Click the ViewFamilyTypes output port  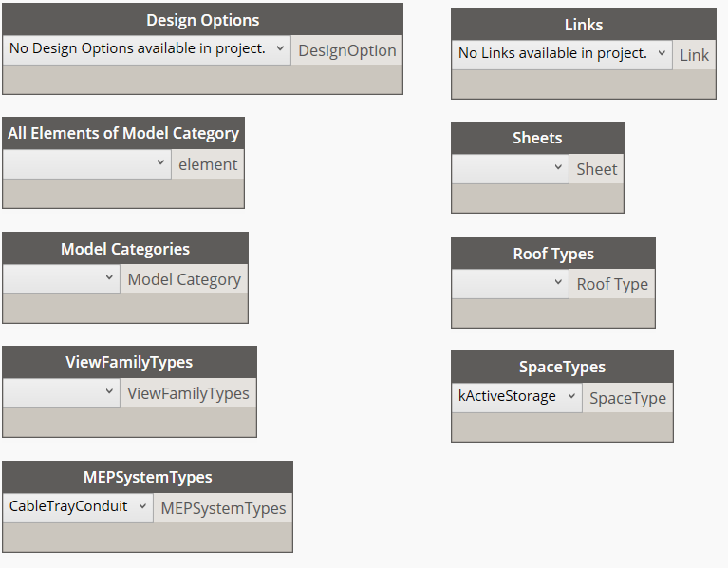[x=188, y=393]
